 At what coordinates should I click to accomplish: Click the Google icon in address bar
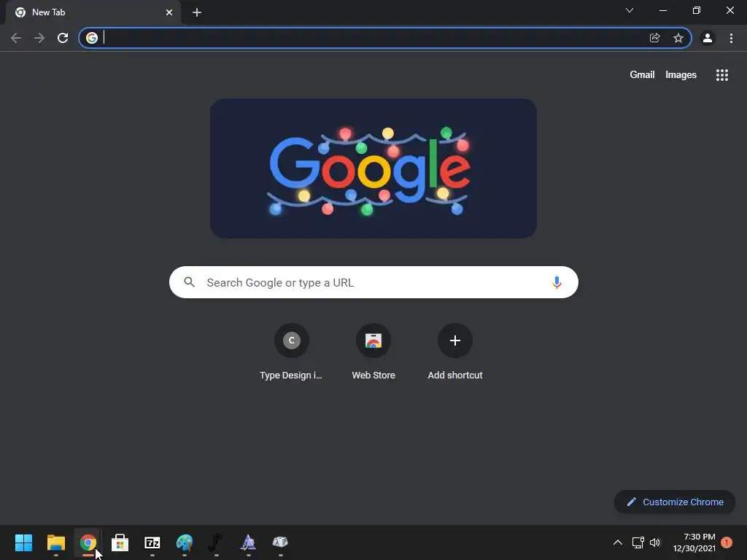click(x=92, y=38)
